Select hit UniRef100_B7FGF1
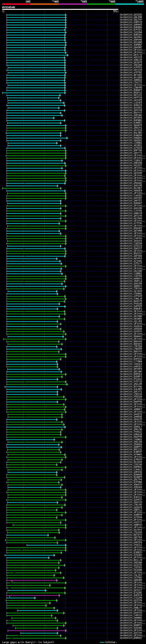The height and width of the screenshot is (644, 146). coord(131,30)
